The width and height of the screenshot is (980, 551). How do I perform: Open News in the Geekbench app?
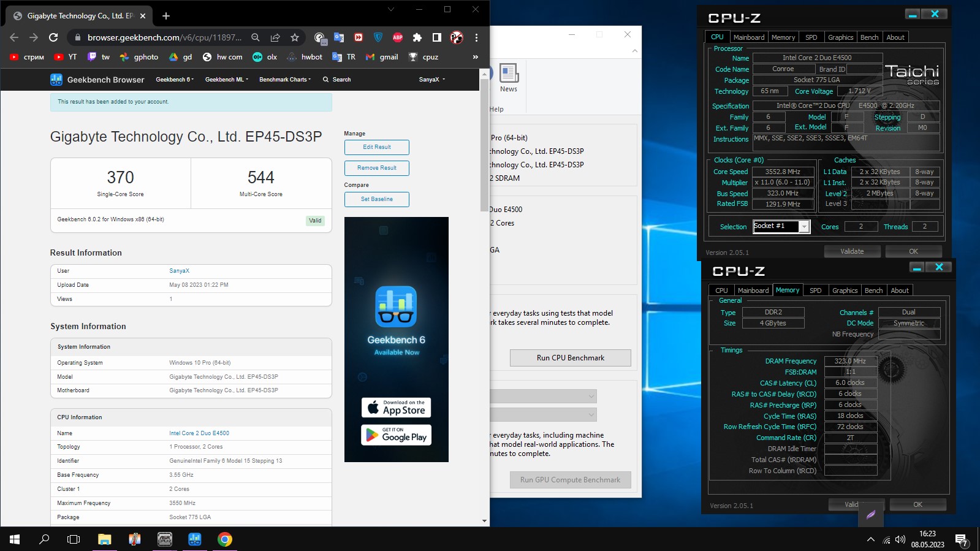point(509,78)
